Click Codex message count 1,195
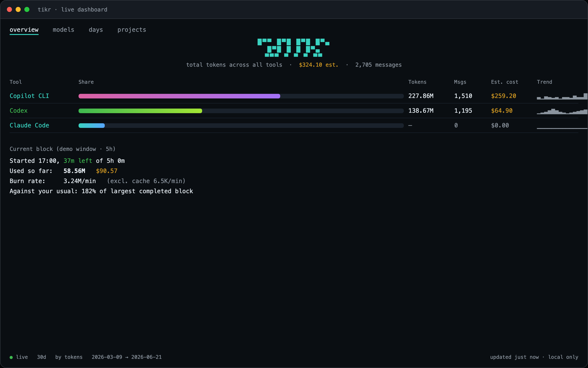 463,111
